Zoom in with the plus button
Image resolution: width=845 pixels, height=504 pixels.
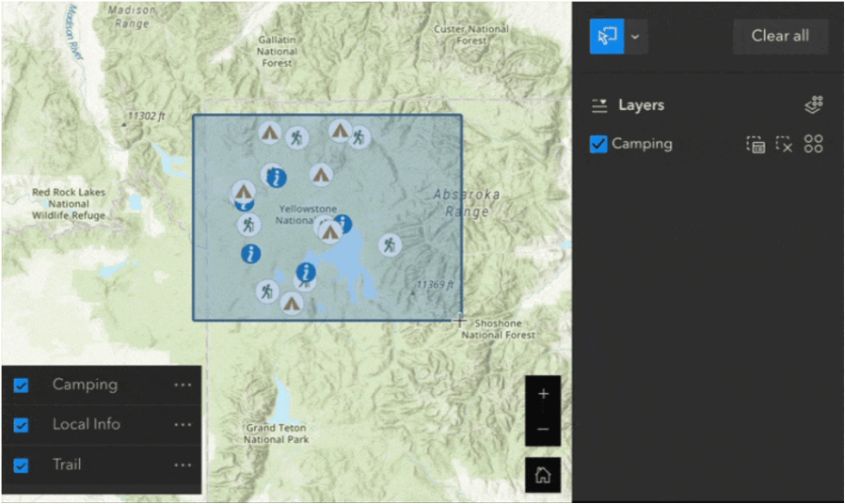pyautogui.click(x=543, y=394)
